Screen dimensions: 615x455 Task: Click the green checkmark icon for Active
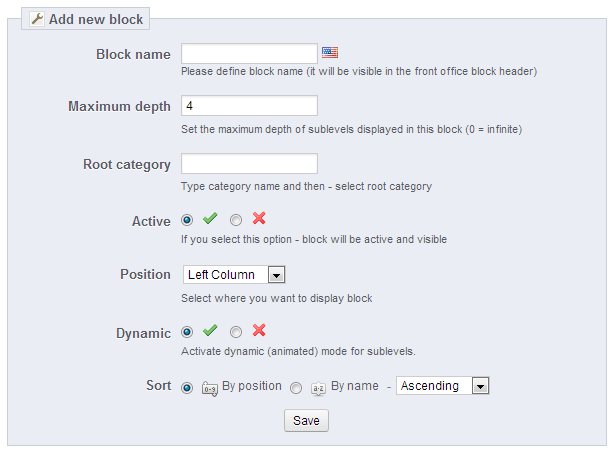[x=210, y=218]
